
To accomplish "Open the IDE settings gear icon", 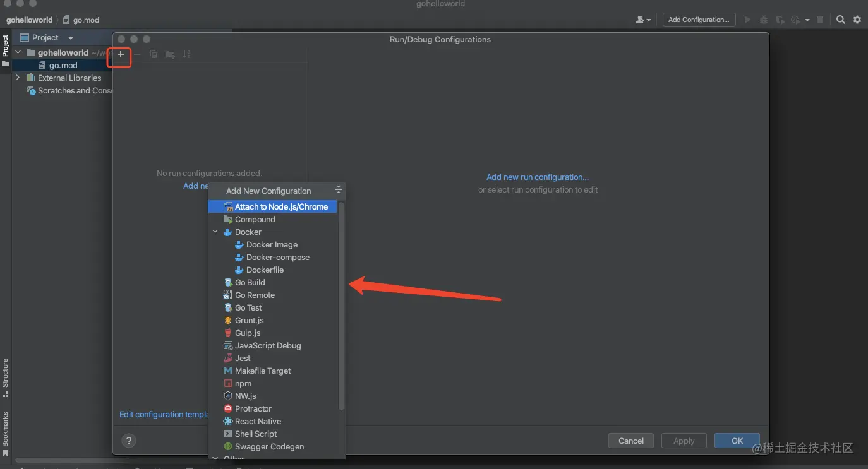I will pyautogui.click(x=857, y=20).
